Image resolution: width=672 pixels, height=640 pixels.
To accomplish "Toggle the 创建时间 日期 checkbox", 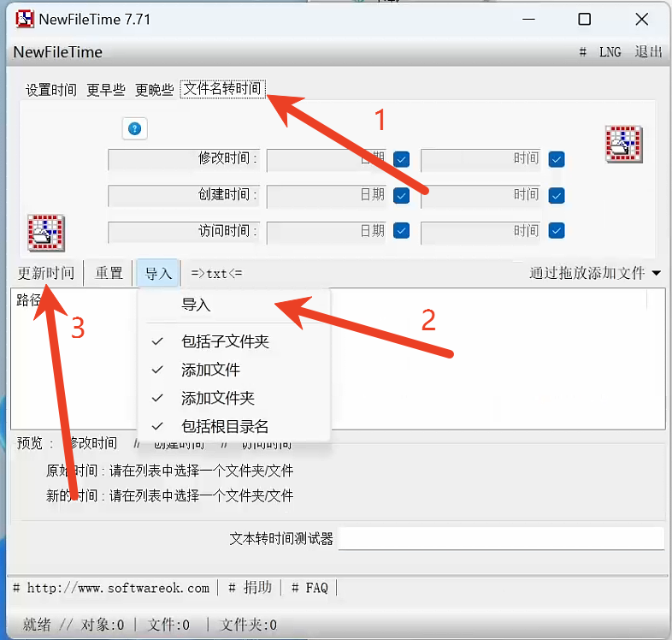I will tap(401, 196).
